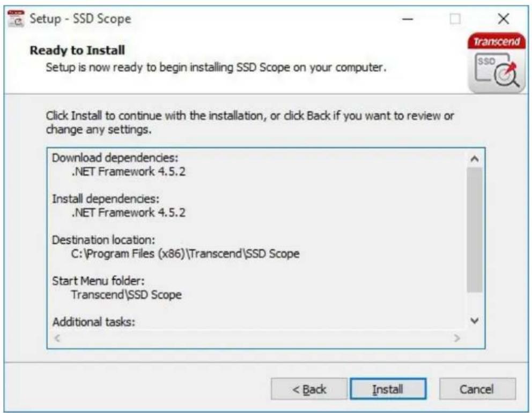Screen dimensions: 532x413
Task: Click the Start Menu folder Transcend\SSD Scope entry
Action: [x=126, y=295]
